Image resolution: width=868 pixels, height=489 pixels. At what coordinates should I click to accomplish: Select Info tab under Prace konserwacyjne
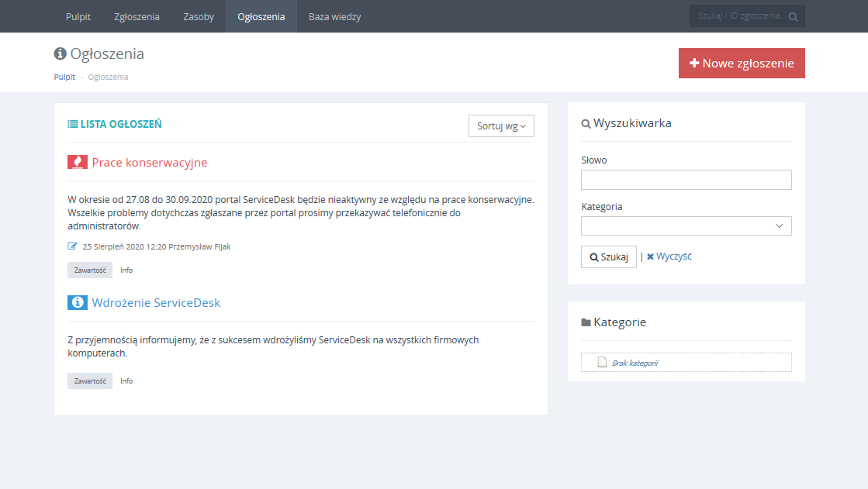click(x=126, y=270)
